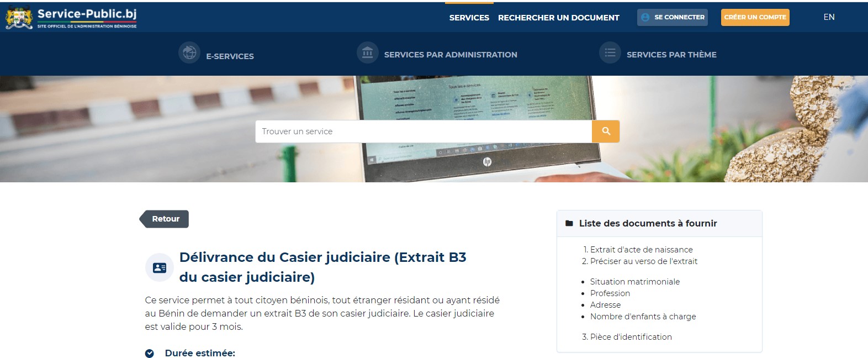Click the Profession bullet item

coord(610,293)
